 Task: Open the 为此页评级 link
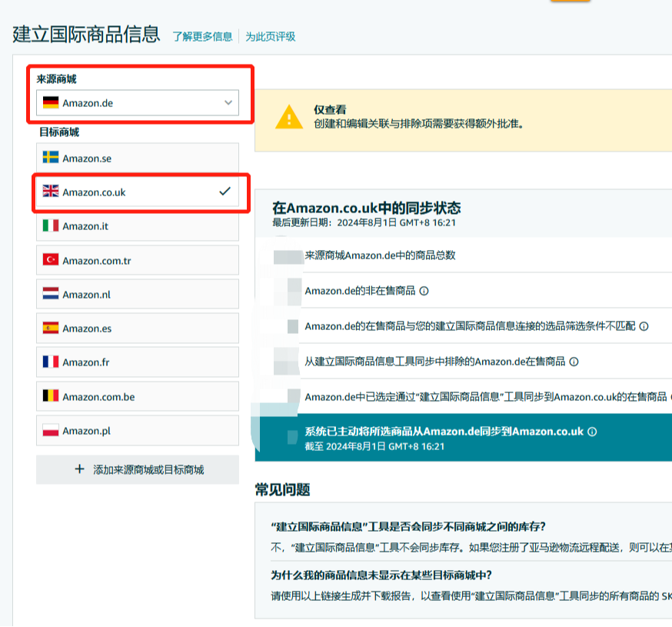[271, 36]
